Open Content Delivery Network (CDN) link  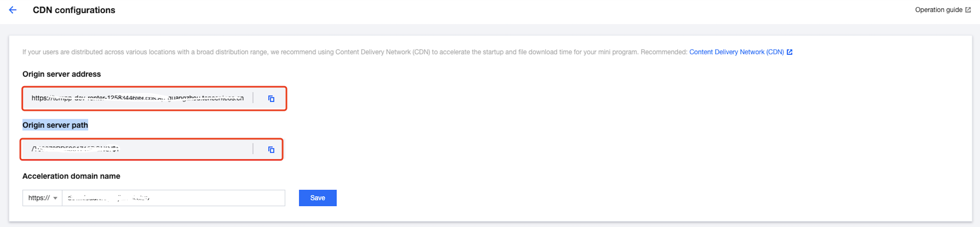click(736, 52)
